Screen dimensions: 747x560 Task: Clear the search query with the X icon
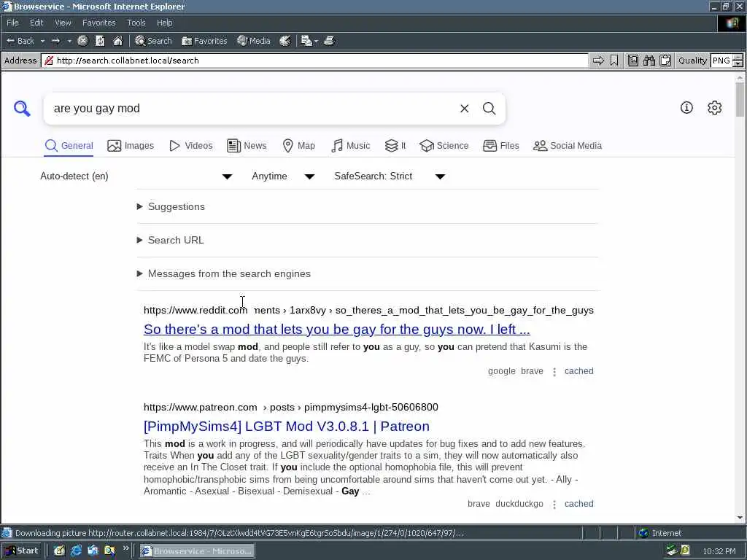click(465, 109)
